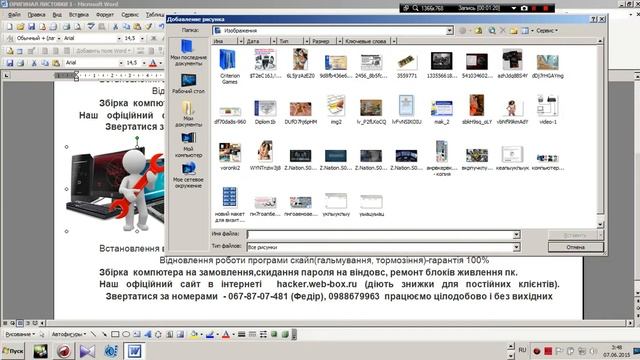
Task: Select the img2 file thumbnail
Action: tap(336, 109)
